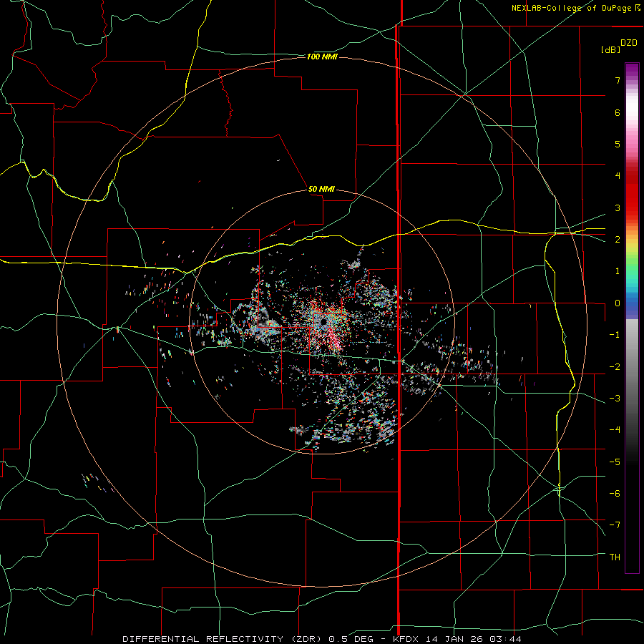
Task: Click the -4 value on the color scale
Action: click(x=615, y=430)
